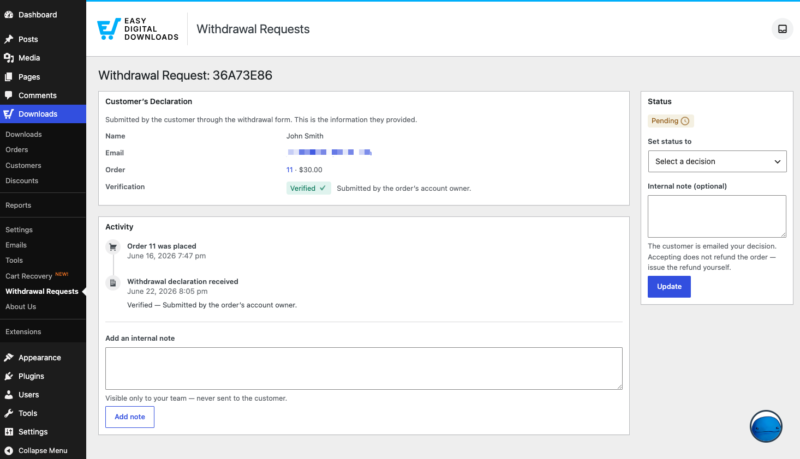Open the Plugins menu

(x=43, y=376)
